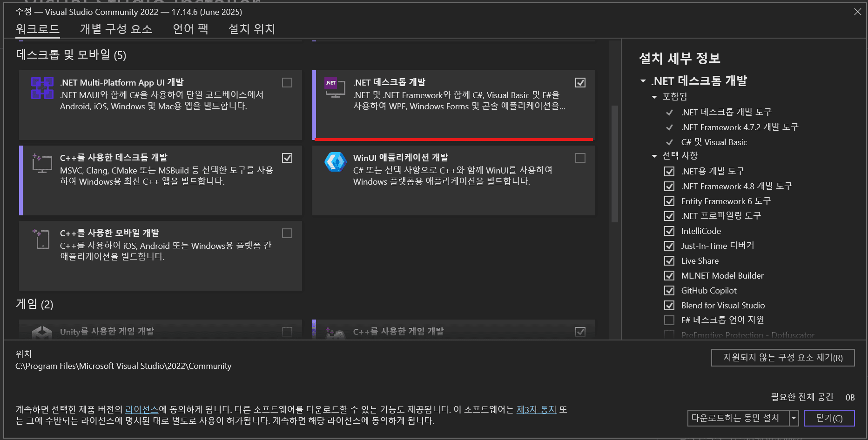Uncheck .NET용 개발 도구 option
Image resolution: width=868 pixels, height=440 pixels.
click(x=669, y=171)
